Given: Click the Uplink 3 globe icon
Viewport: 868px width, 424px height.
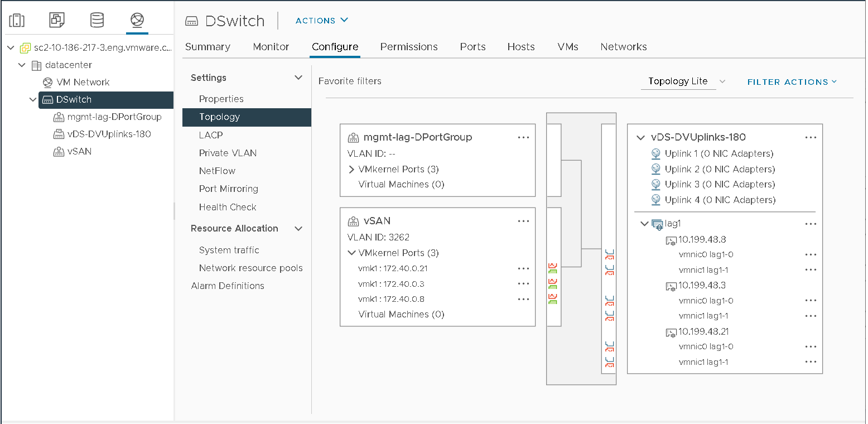Looking at the screenshot, I should pyautogui.click(x=656, y=185).
